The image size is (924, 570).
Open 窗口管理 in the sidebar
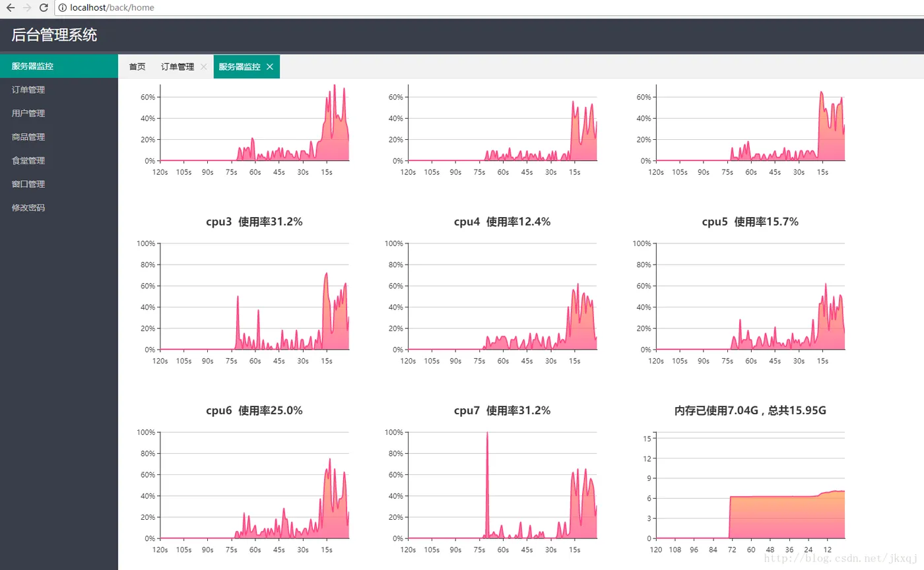(59, 184)
